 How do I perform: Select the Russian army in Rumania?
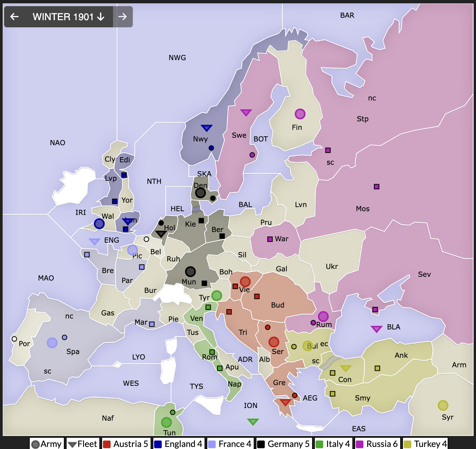323,316
